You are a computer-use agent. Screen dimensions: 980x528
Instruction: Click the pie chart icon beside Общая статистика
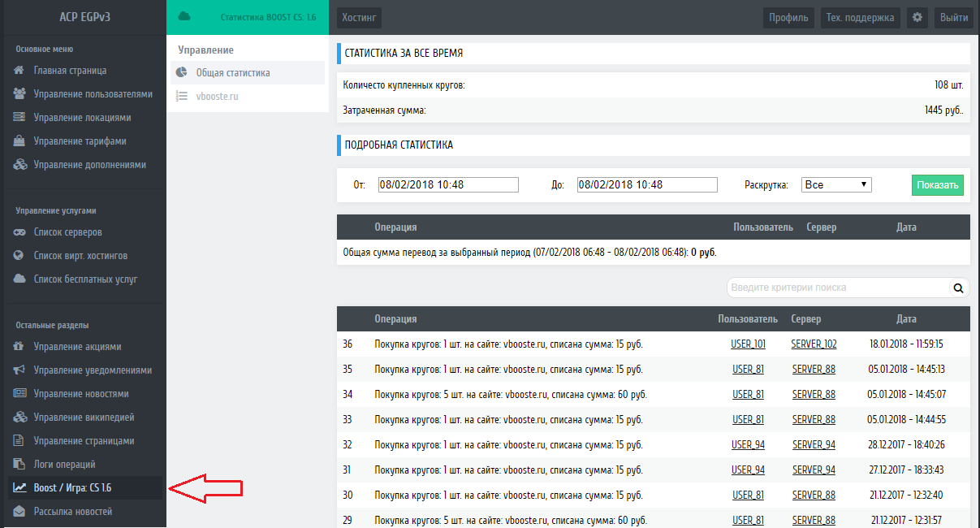click(182, 73)
